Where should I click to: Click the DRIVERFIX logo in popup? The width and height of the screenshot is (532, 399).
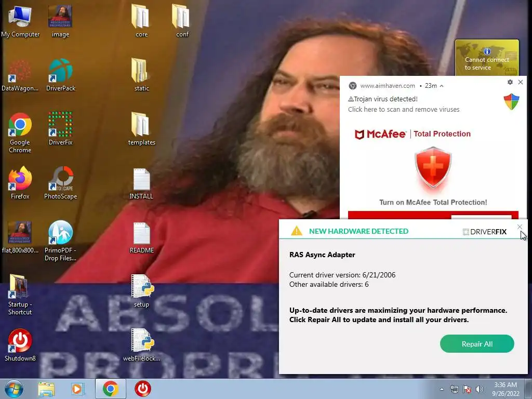click(485, 232)
